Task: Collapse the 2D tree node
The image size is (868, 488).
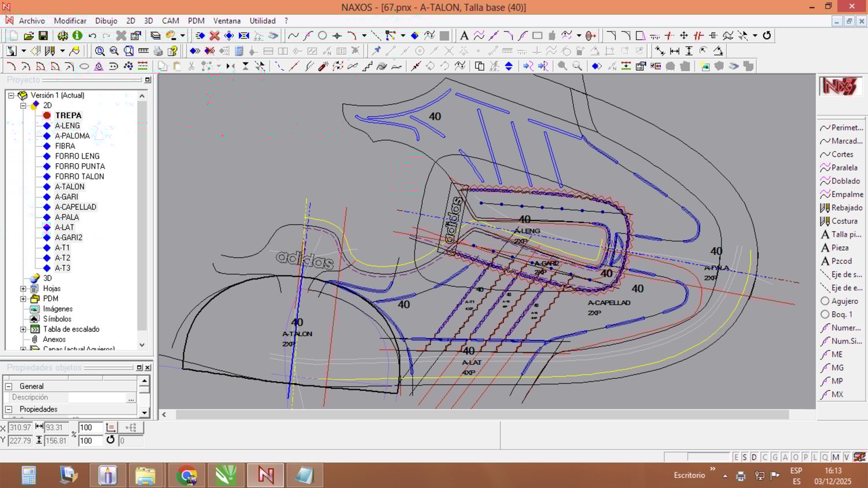Action: click(23, 105)
